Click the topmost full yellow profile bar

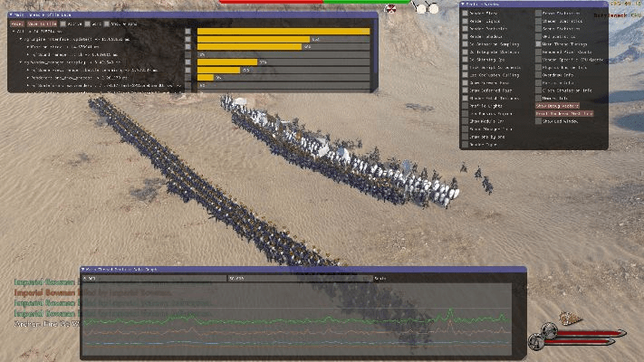283,31
